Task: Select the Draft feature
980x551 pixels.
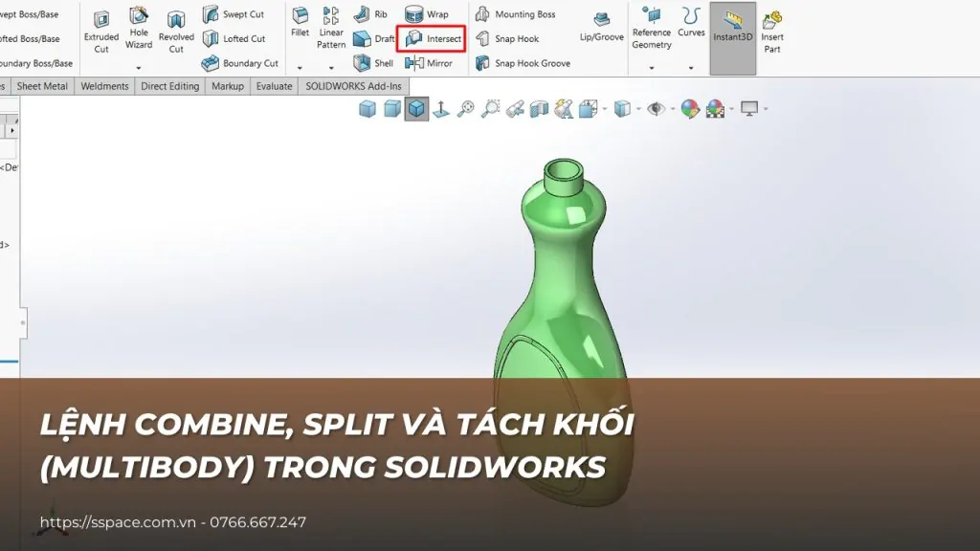Action: [x=374, y=38]
